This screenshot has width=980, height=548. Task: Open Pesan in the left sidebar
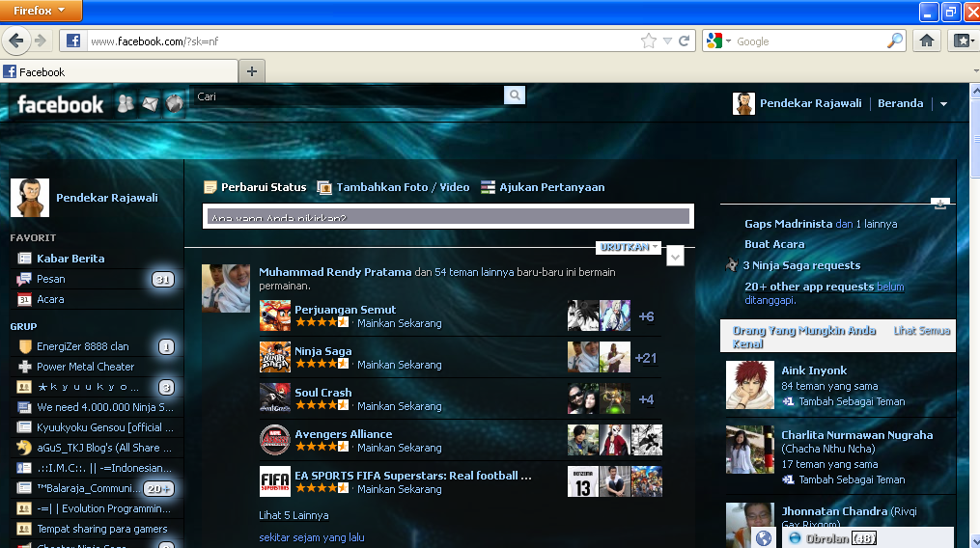point(50,279)
